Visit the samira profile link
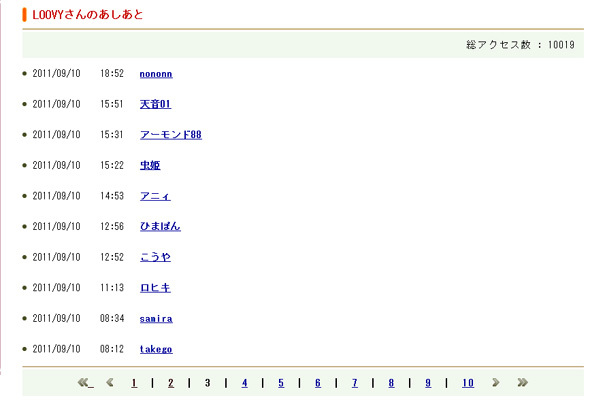Viewport: 605px width, 400px height. 156,319
